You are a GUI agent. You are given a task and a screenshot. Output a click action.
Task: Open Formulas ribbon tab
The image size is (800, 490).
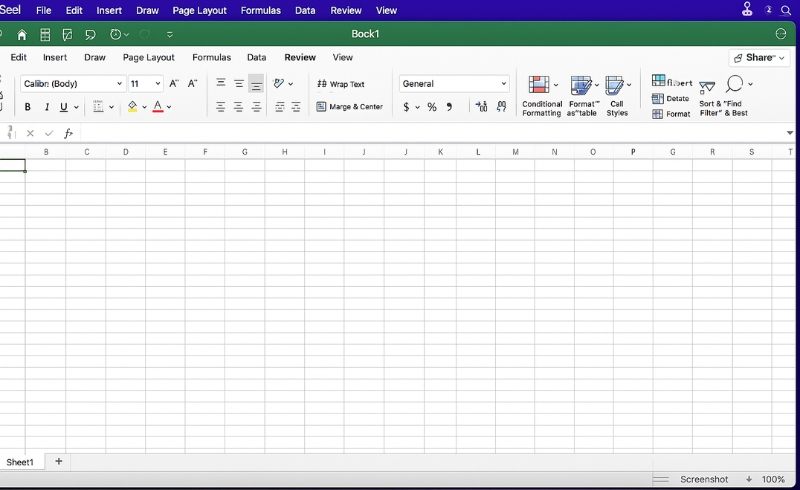[212, 58]
